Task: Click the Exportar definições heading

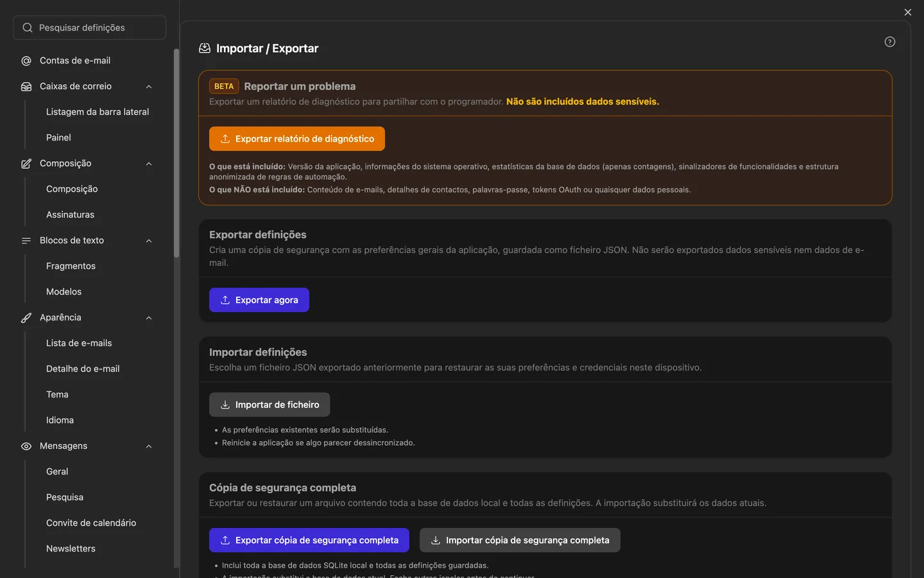Action: point(258,234)
